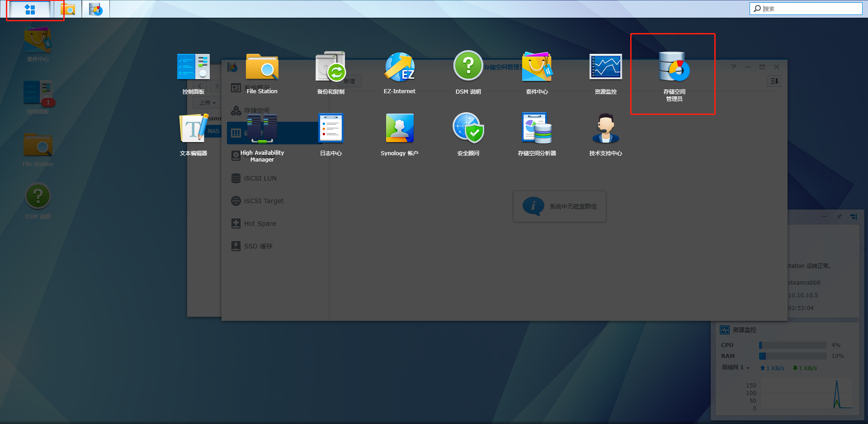Open 资源监控 from the main menu

[606, 72]
